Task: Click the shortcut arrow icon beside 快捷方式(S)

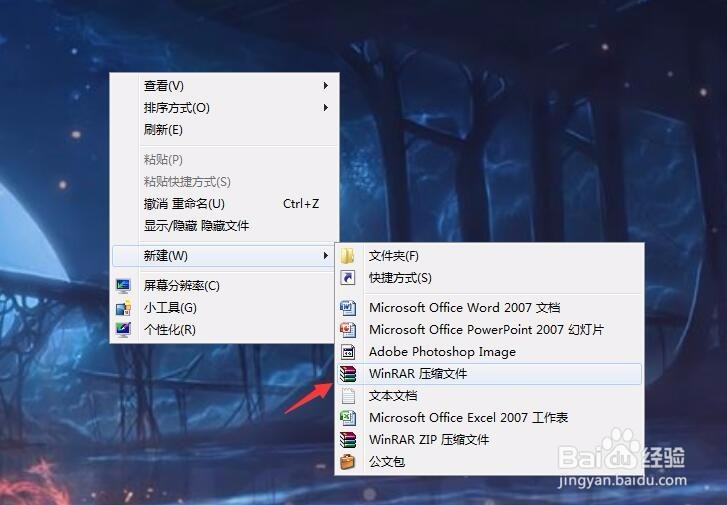Action: tap(348, 278)
